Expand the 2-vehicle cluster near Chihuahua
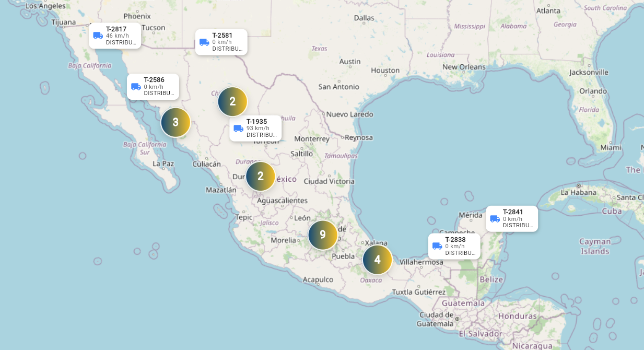 (x=232, y=101)
